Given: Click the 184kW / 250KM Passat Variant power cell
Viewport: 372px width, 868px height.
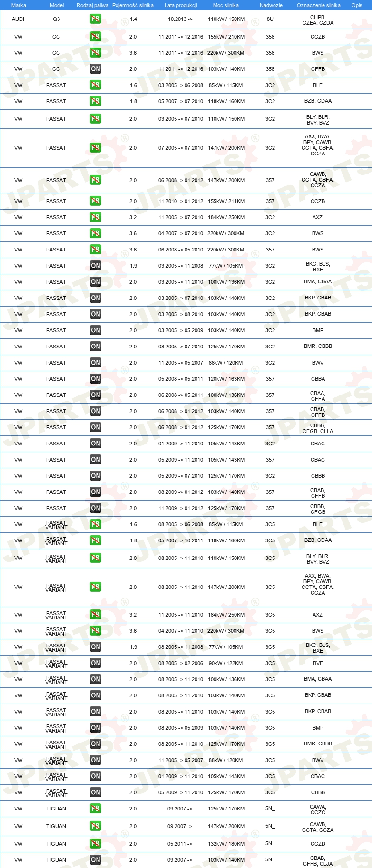Looking at the screenshot, I should pos(226,615).
